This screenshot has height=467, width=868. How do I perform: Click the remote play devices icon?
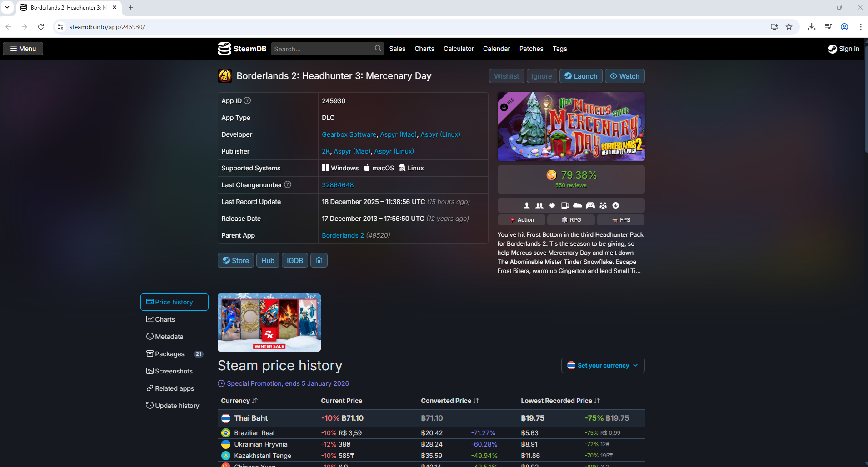coord(565,205)
